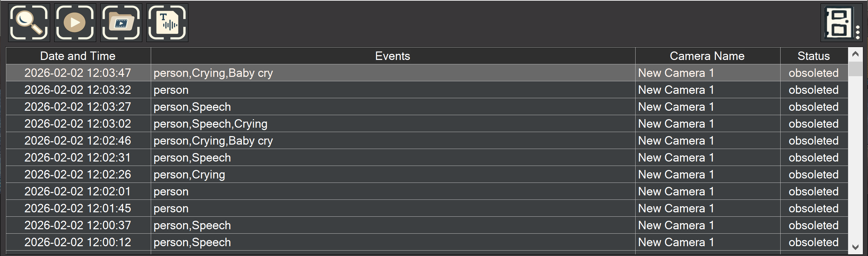Sort events by the Date and Time column

78,56
